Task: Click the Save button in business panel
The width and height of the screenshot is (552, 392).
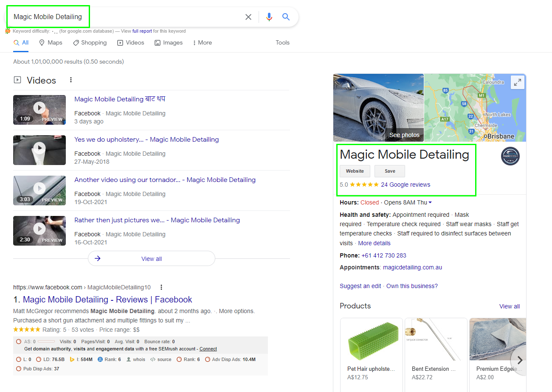Action: coord(390,171)
